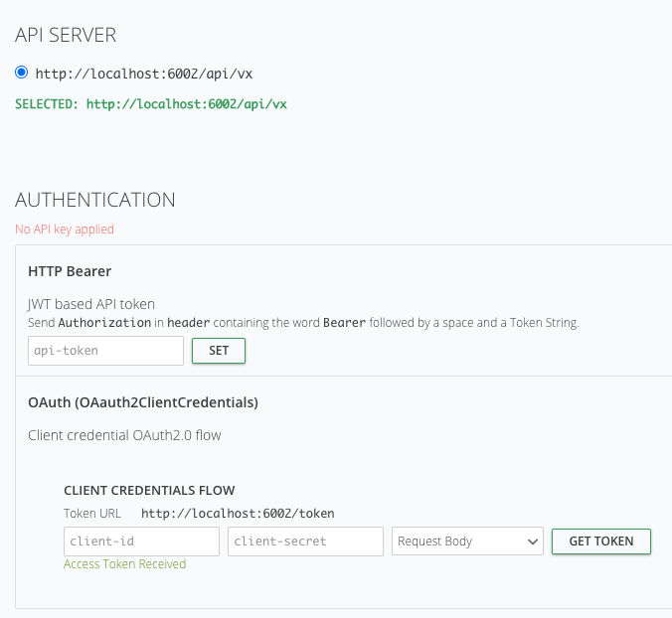Click the 'No API key applied' message
The height and width of the screenshot is (618, 672).
65,230
